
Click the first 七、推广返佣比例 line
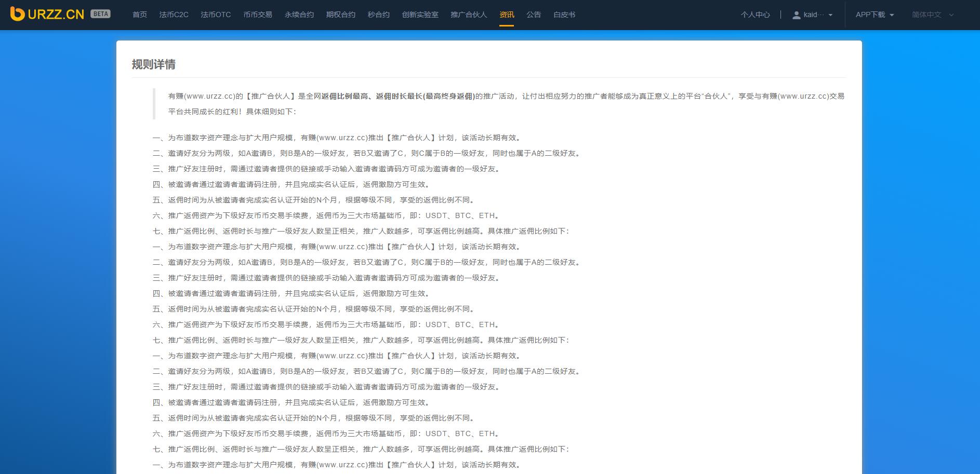coord(361,231)
